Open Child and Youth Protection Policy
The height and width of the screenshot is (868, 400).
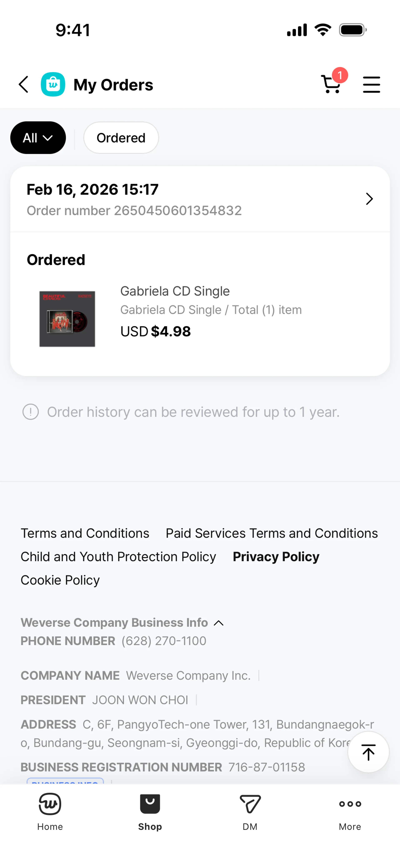tap(118, 557)
